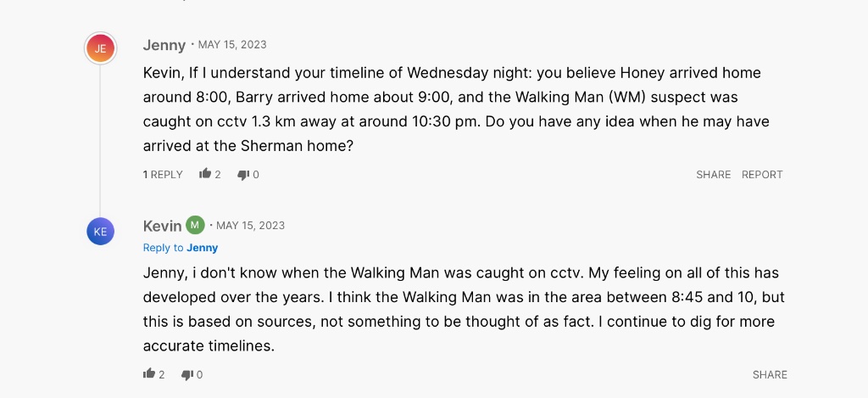Dislike Jenny's comment with thumbs down
The width and height of the screenshot is (868, 398).
pos(243,174)
